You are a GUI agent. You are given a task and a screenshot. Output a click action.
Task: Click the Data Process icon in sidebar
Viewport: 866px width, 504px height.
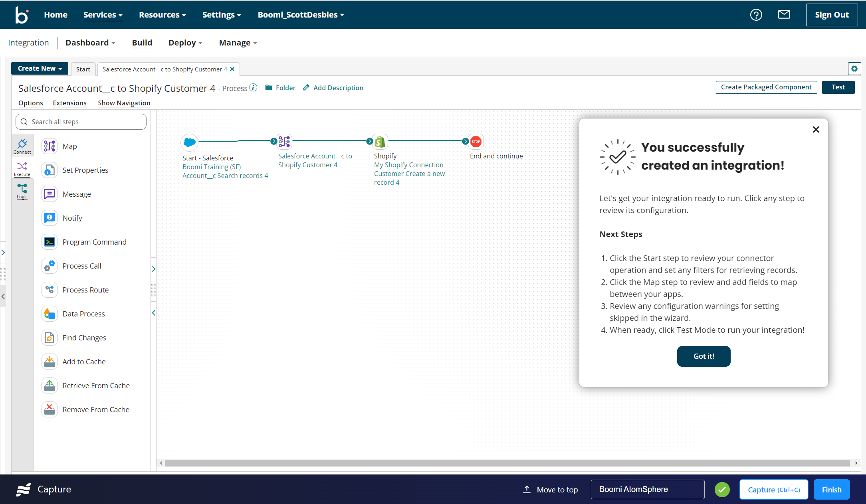tap(49, 313)
